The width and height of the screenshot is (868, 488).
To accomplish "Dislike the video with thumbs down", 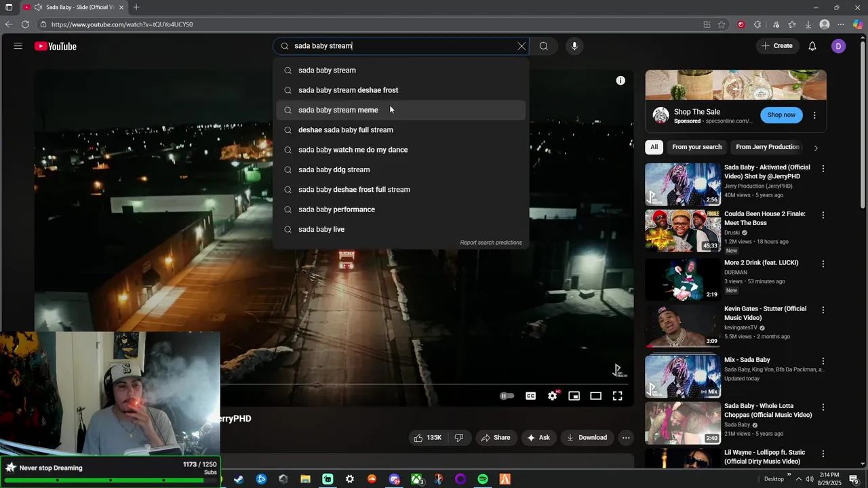I will coord(459,438).
